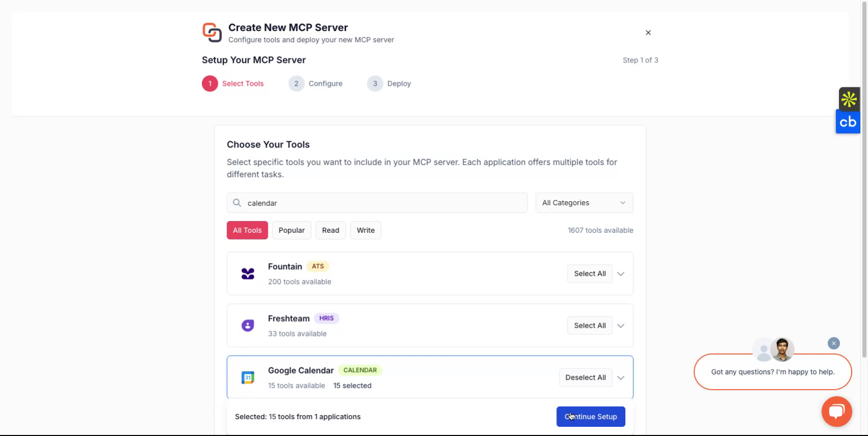Click the ATS tag on Fountain
The width and height of the screenshot is (868, 436).
coord(318,267)
